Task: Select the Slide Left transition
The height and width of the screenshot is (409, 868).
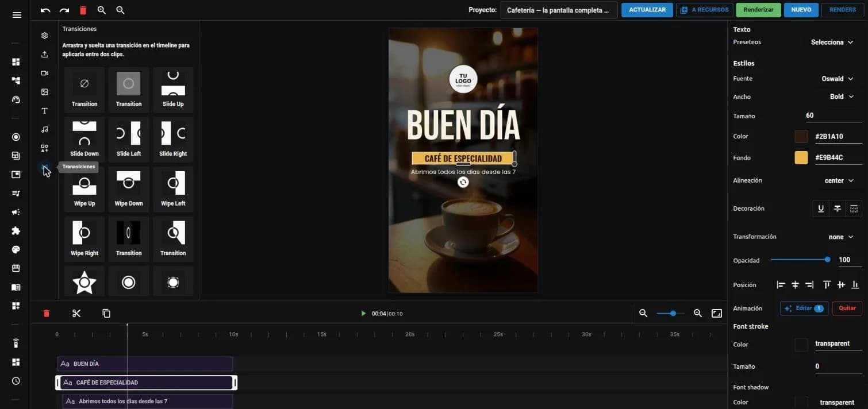Action: click(129, 139)
